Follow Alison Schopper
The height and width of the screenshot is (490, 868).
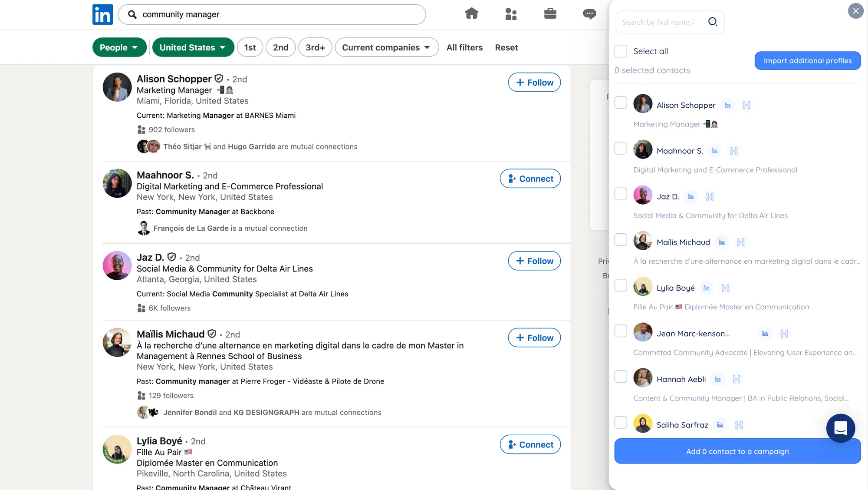[x=534, y=83]
